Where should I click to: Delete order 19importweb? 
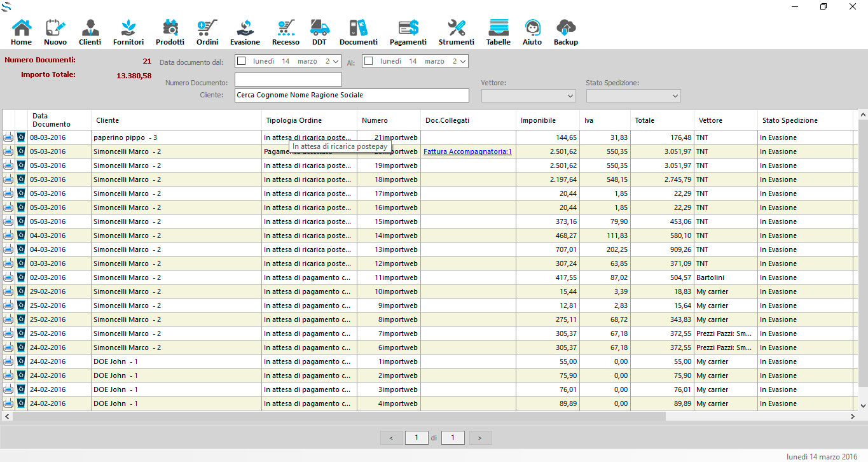pos(21,165)
